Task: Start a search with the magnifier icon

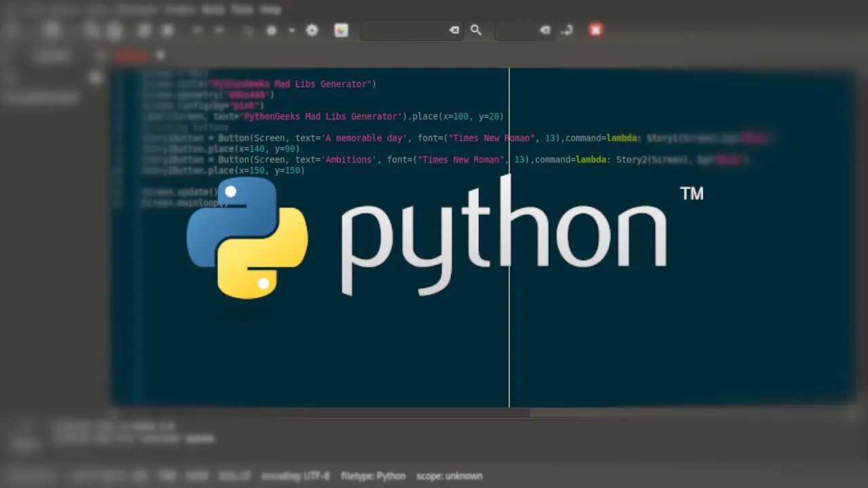Action: coord(475,30)
